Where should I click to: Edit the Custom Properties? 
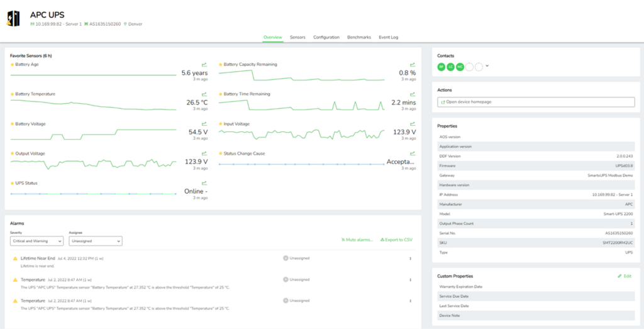(625, 276)
